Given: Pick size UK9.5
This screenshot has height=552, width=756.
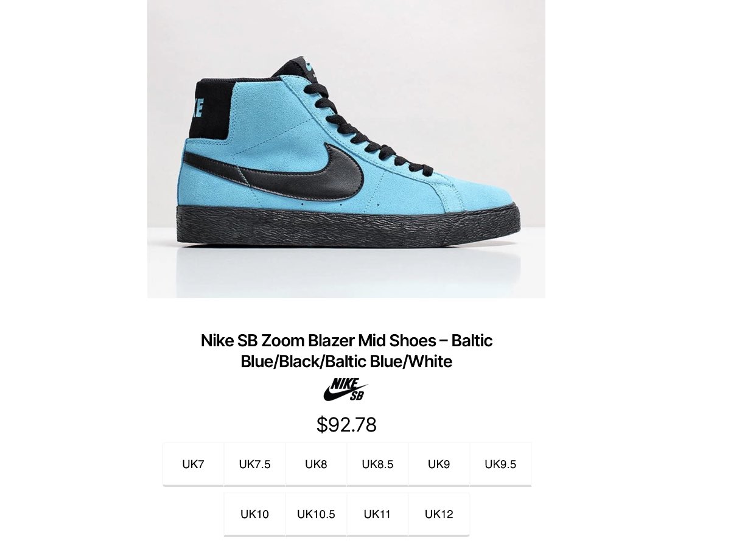Looking at the screenshot, I should coord(500,464).
